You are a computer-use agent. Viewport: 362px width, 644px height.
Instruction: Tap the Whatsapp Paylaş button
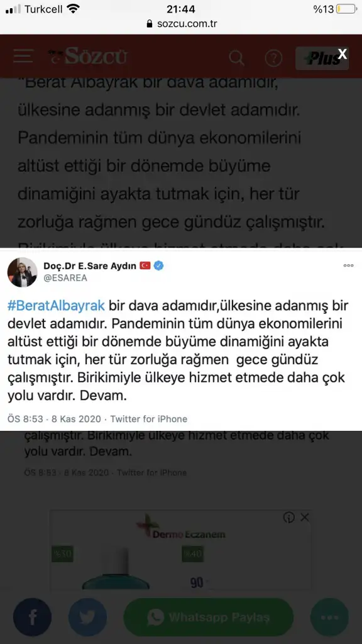[x=209, y=617]
